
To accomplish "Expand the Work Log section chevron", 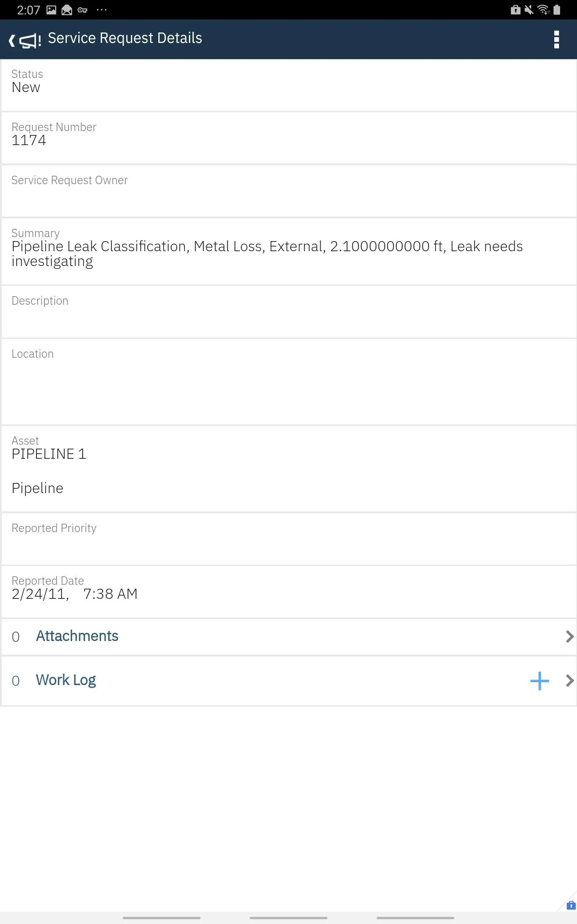I will click(x=570, y=680).
